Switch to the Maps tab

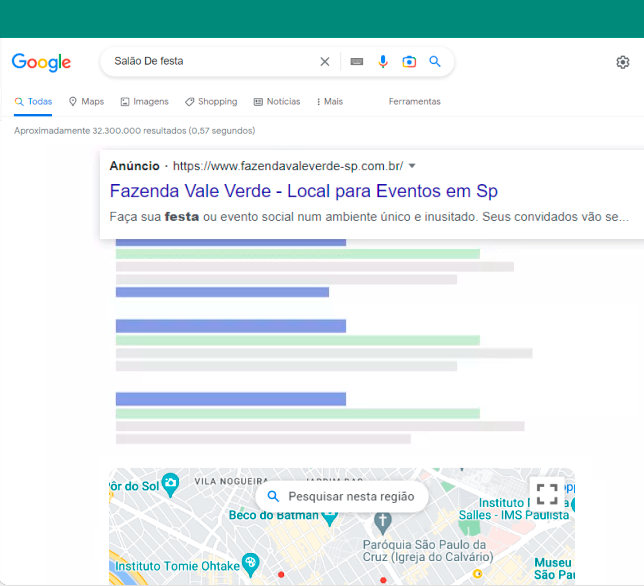pos(86,101)
